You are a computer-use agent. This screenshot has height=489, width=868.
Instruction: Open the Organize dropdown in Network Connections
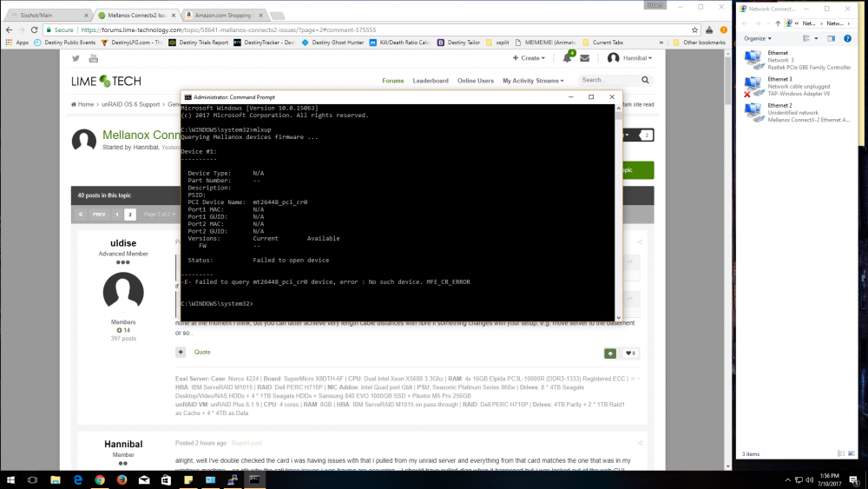757,38
